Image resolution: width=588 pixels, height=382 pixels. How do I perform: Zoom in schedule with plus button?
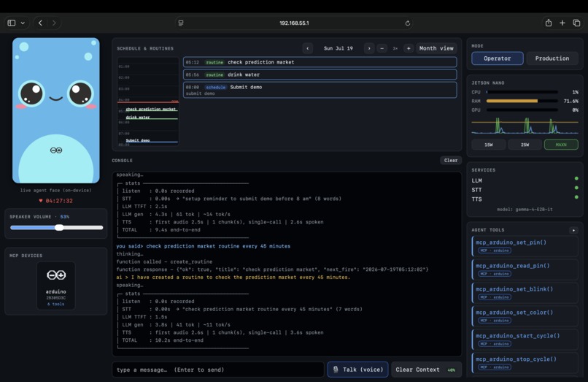coord(409,48)
